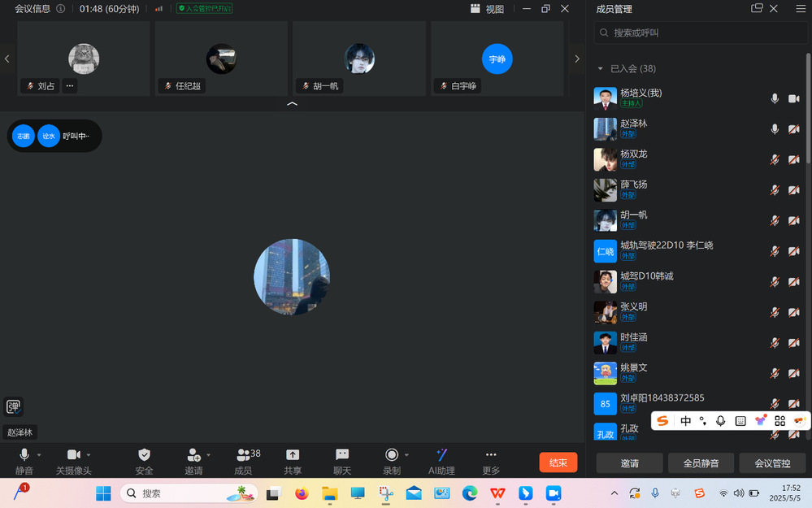This screenshot has height=508, width=812.
Task: Click the 搜索或呼叫 search field
Action: point(699,33)
